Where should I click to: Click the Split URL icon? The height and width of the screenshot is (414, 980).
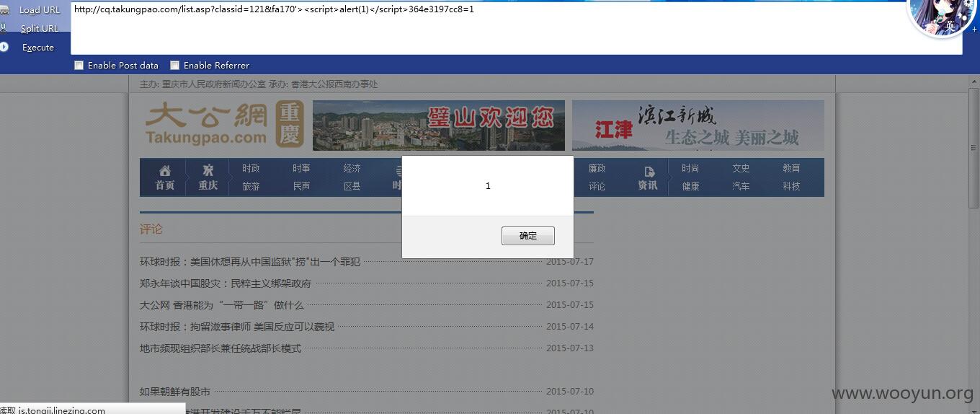[4, 28]
